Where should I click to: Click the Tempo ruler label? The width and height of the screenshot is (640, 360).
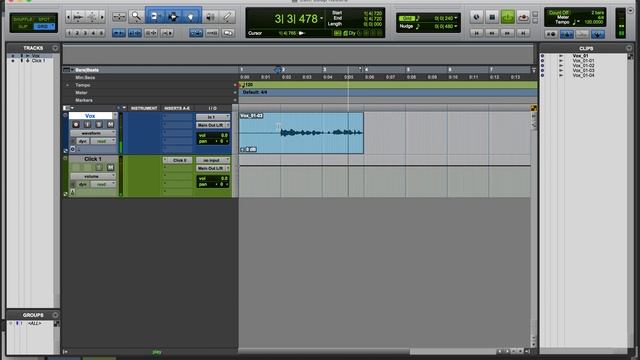82,85
